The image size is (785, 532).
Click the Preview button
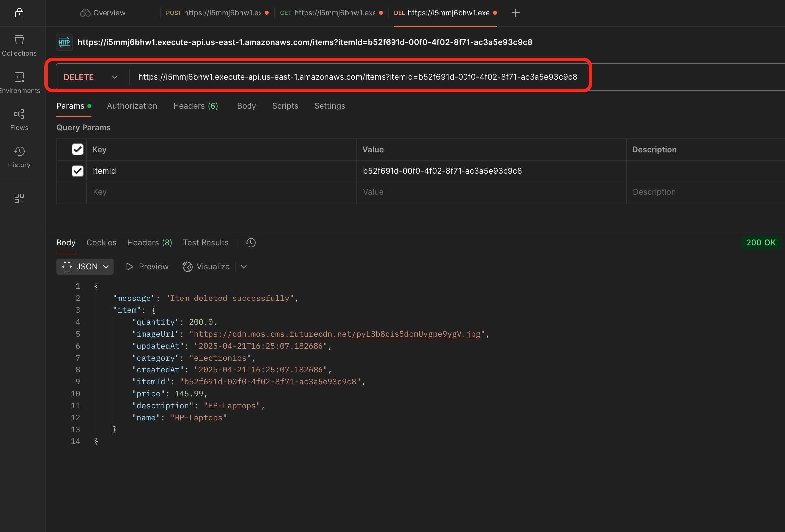click(x=147, y=267)
